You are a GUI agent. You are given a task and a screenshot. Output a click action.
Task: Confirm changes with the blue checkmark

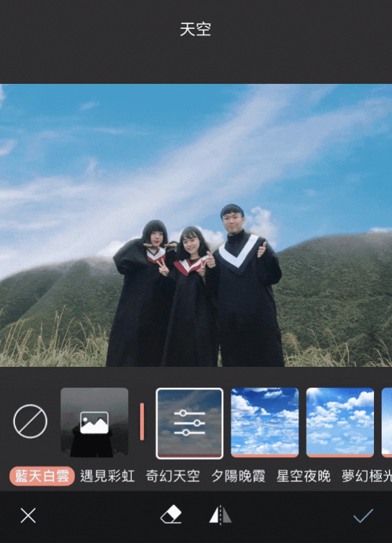[x=363, y=516]
